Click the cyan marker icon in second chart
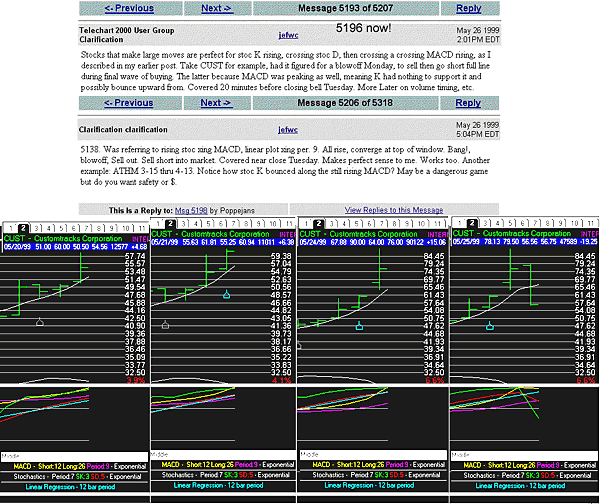 [226, 294]
